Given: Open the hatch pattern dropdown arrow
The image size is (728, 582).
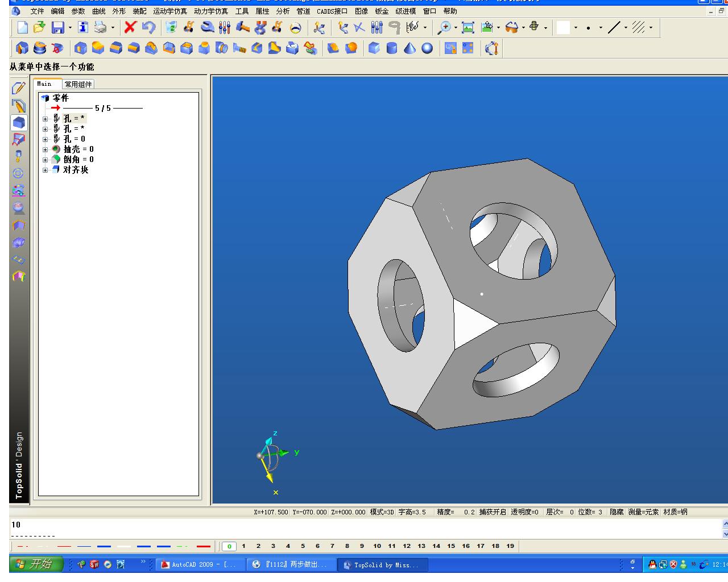Looking at the screenshot, I should coord(651,27).
